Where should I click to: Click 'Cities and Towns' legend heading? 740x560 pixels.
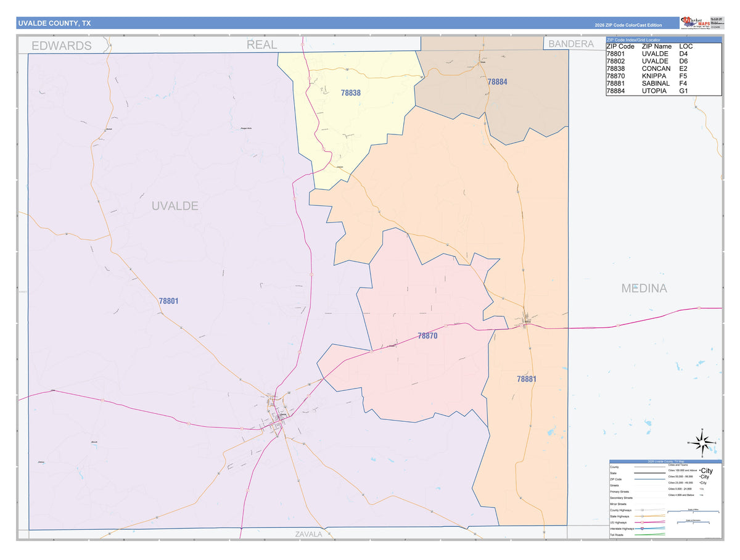click(678, 465)
